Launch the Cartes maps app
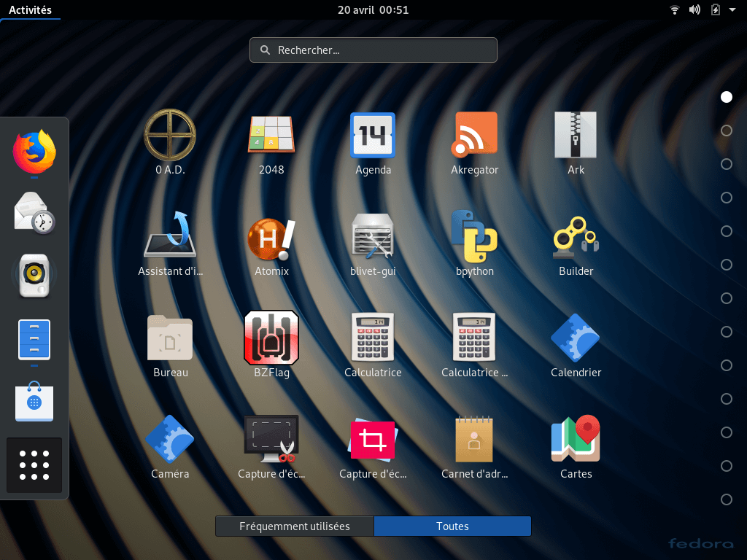747x560 pixels. tap(576, 439)
